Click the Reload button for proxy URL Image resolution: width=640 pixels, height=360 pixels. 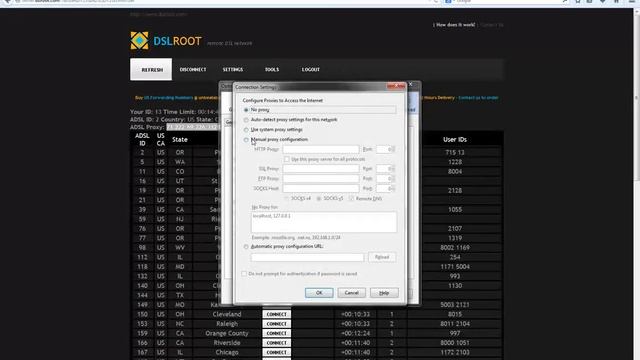(x=382, y=258)
